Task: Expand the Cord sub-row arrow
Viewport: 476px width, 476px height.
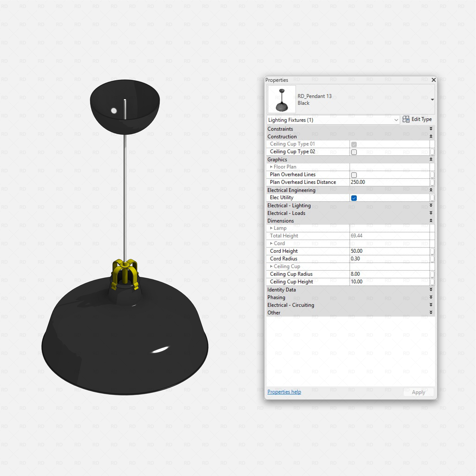Action: (271, 243)
